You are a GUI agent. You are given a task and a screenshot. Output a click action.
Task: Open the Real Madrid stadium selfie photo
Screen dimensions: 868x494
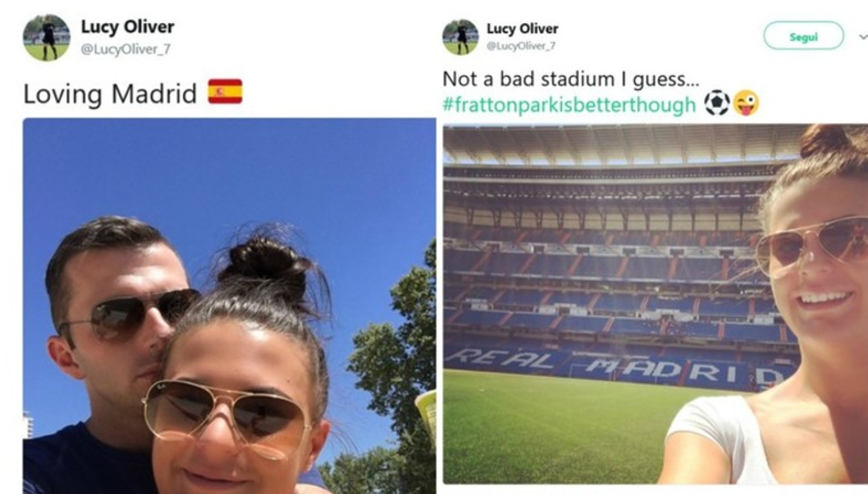click(656, 304)
